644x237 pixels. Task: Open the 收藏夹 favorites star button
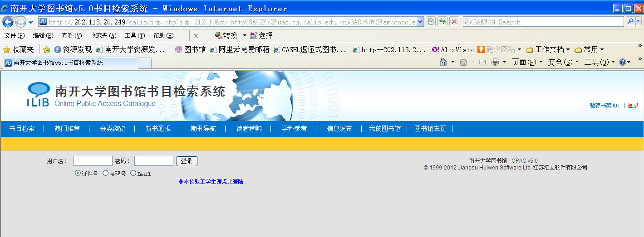19,49
